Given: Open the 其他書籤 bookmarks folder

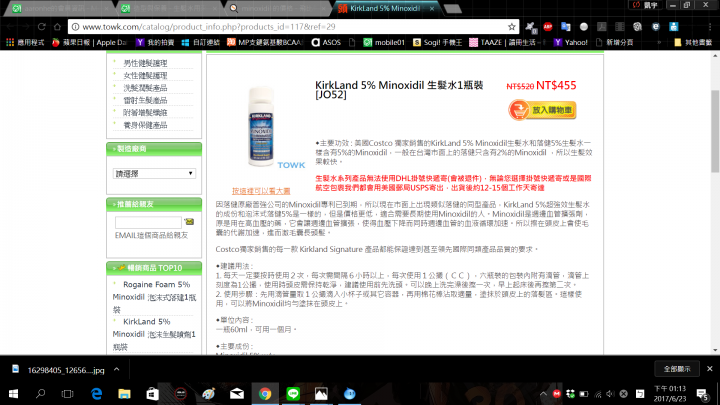Looking at the screenshot, I should [x=693, y=42].
